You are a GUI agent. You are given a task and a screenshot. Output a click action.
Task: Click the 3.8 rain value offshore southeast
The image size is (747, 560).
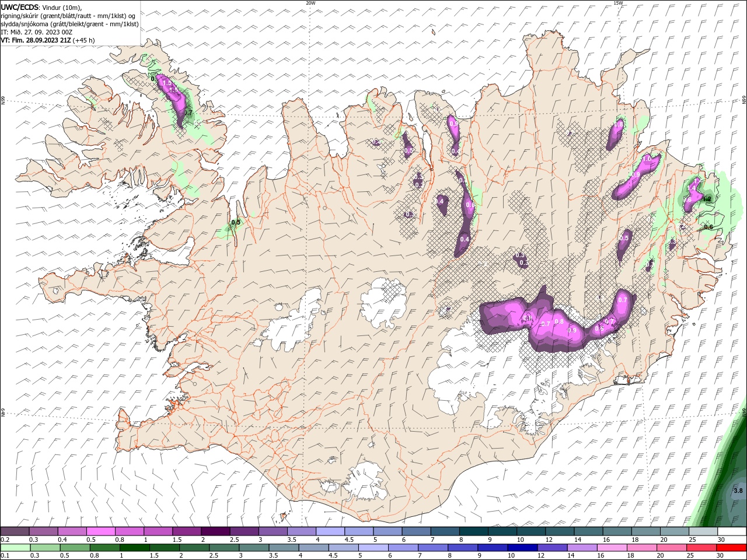(738, 491)
